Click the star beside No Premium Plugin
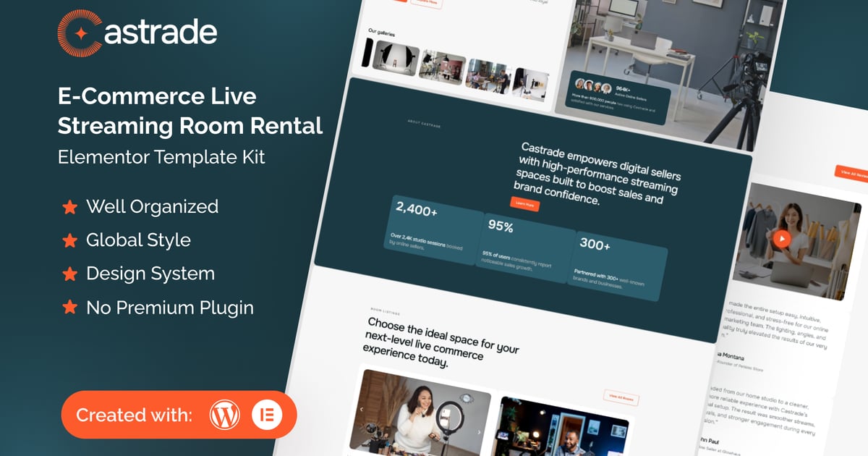 point(69,308)
